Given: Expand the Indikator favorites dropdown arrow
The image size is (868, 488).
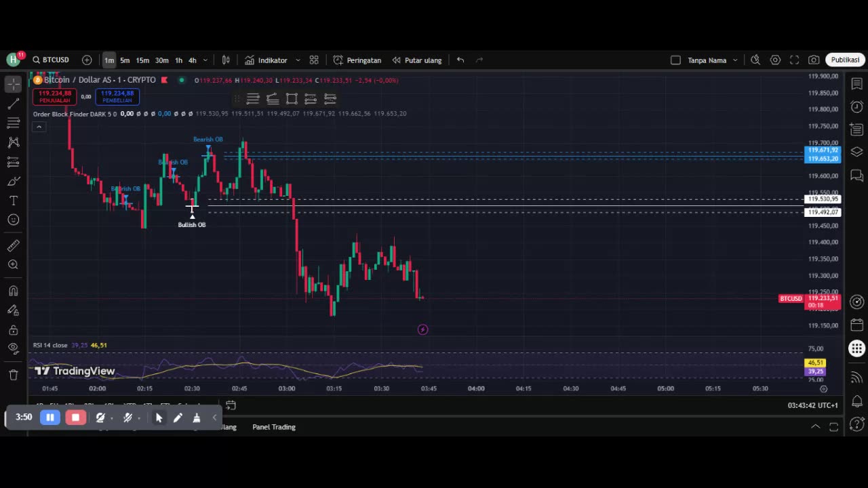Looking at the screenshot, I should click(298, 60).
